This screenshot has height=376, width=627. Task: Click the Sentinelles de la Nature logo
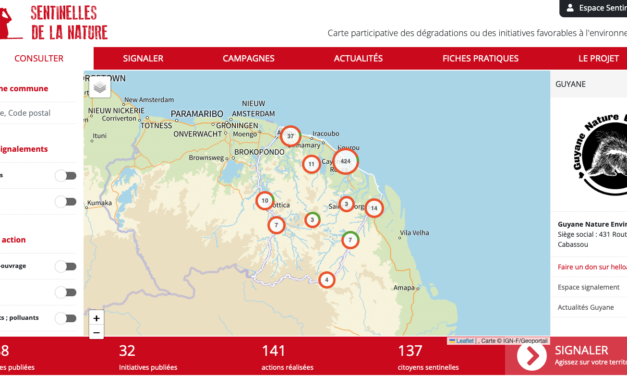click(54, 22)
